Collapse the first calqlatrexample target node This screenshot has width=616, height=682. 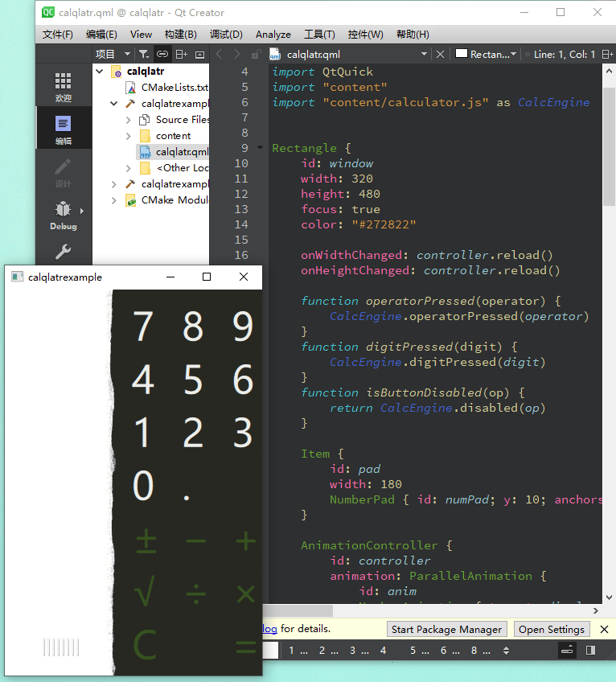[x=114, y=104]
